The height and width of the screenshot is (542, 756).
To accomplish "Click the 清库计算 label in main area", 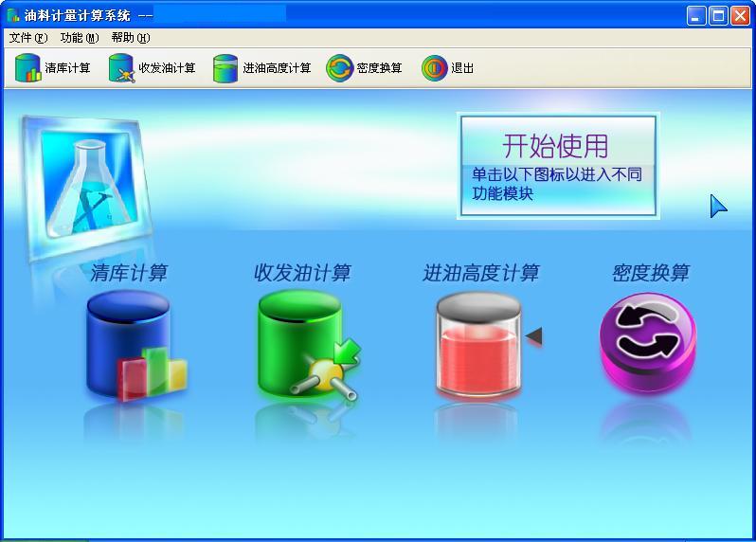I will coord(129,273).
